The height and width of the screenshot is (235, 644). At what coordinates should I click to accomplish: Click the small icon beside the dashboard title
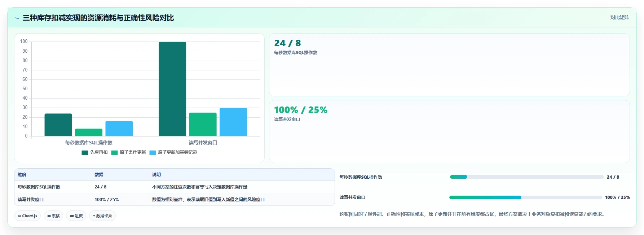[17, 18]
